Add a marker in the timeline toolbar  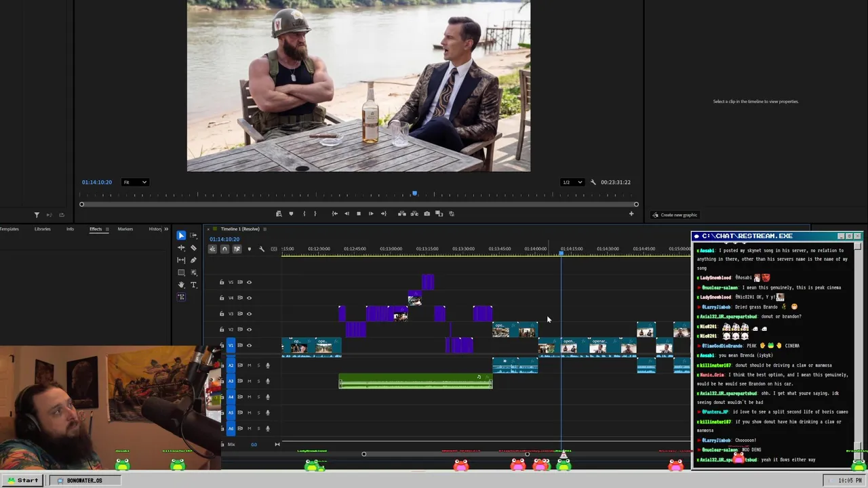click(x=249, y=249)
